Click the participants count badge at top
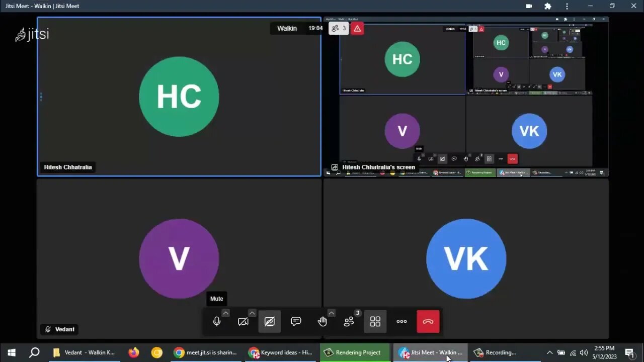This screenshot has height=362, width=644. click(339, 28)
